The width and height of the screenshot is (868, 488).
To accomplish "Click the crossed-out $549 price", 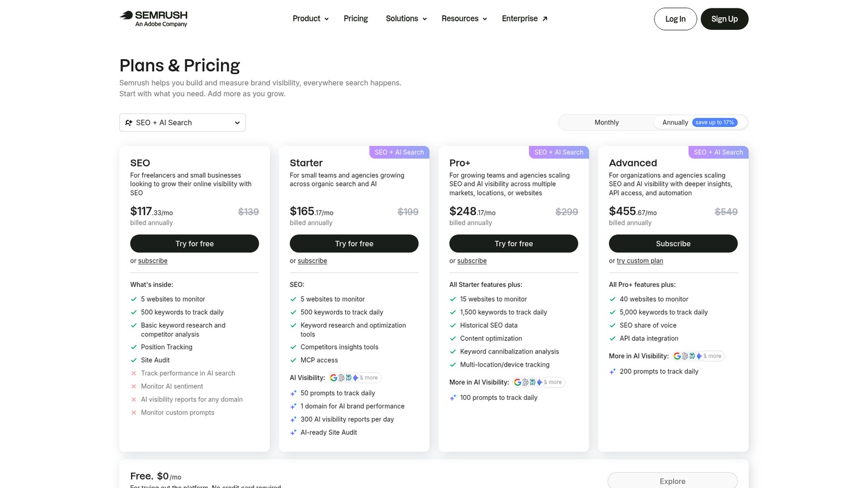I will (726, 212).
